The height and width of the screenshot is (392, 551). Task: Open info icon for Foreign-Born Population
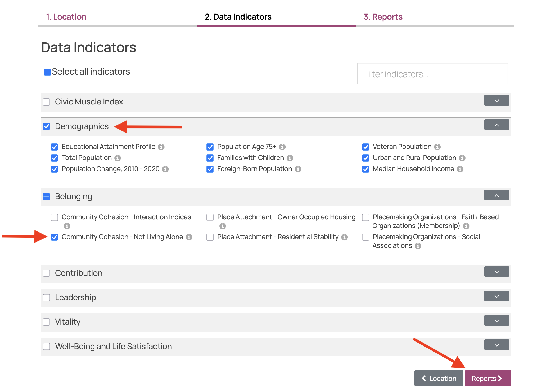[x=298, y=169]
